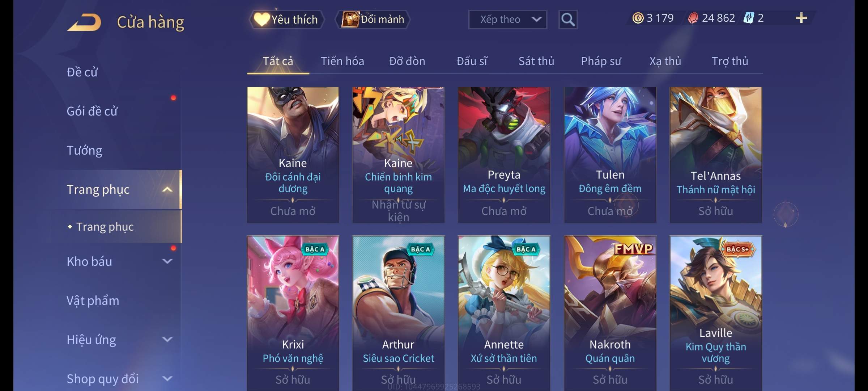The height and width of the screenshot is (391, 868).
Task: Switch to the Tiến hóa tab
Action: point(342,61)
